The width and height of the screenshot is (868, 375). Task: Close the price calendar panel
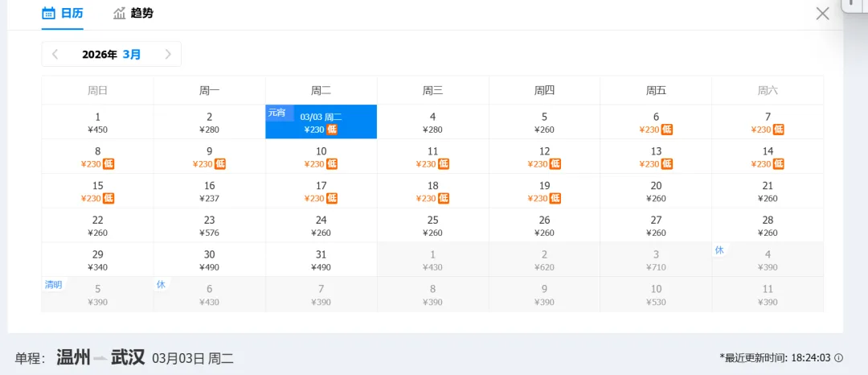[822, 14]
